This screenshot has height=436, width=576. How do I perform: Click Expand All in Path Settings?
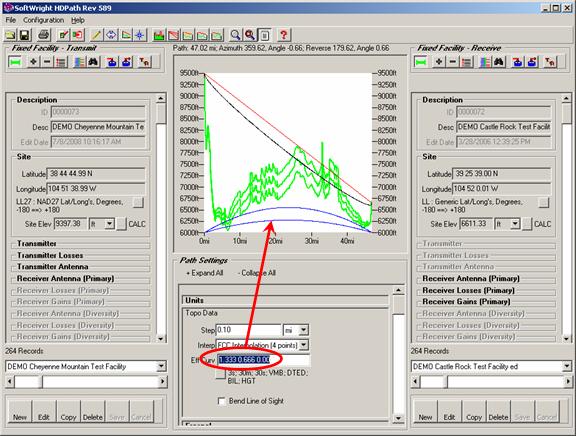coord(205,273)
